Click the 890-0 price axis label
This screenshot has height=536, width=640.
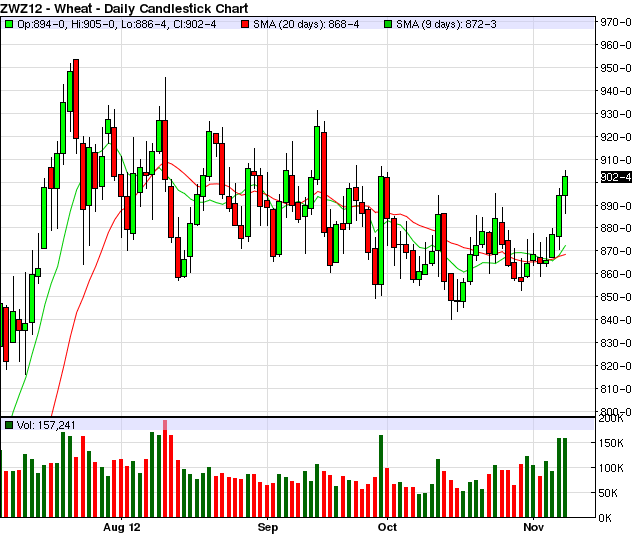(616, 206)
